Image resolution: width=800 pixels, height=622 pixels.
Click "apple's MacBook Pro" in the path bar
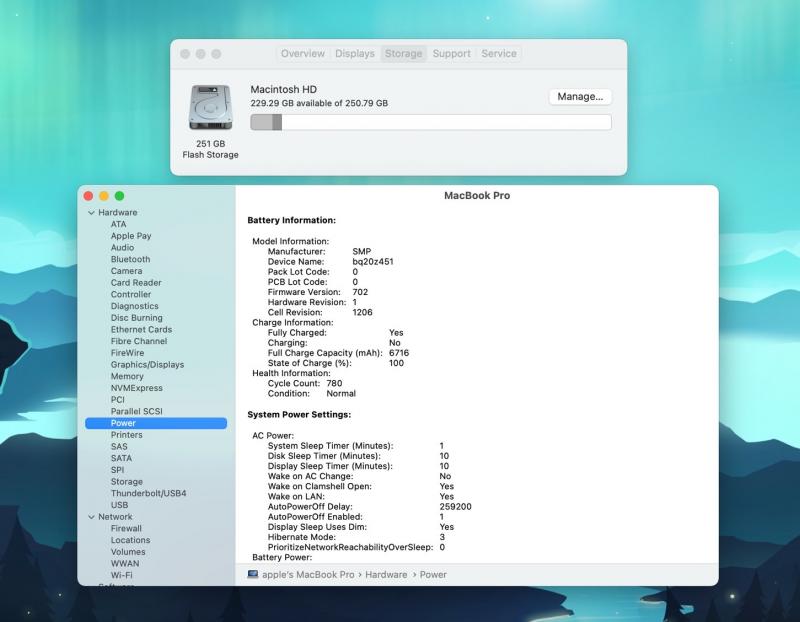pos(308,575)
